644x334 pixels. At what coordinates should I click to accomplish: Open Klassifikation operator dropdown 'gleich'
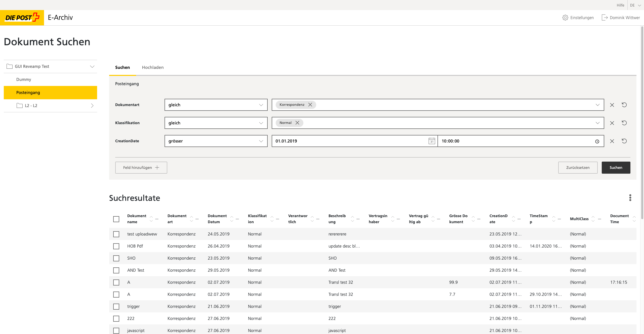[x=216, y=123]
